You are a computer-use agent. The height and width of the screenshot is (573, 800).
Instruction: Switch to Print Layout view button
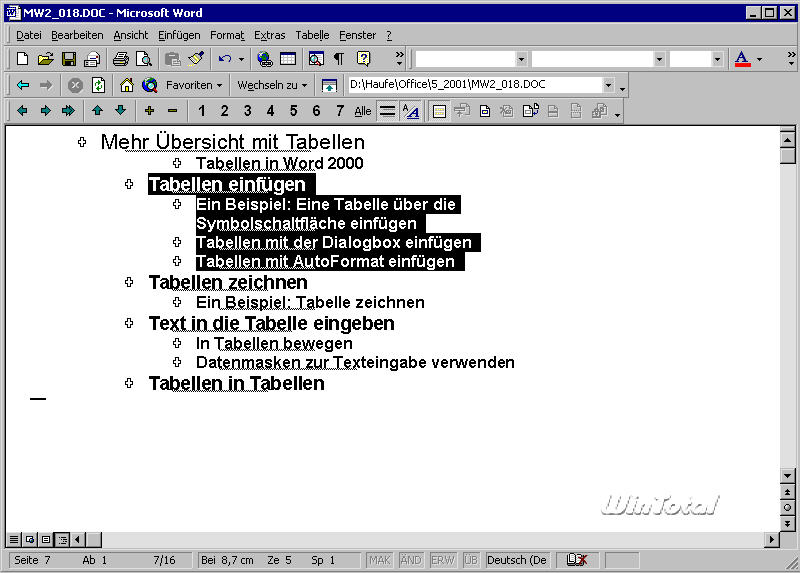[46, 539]
